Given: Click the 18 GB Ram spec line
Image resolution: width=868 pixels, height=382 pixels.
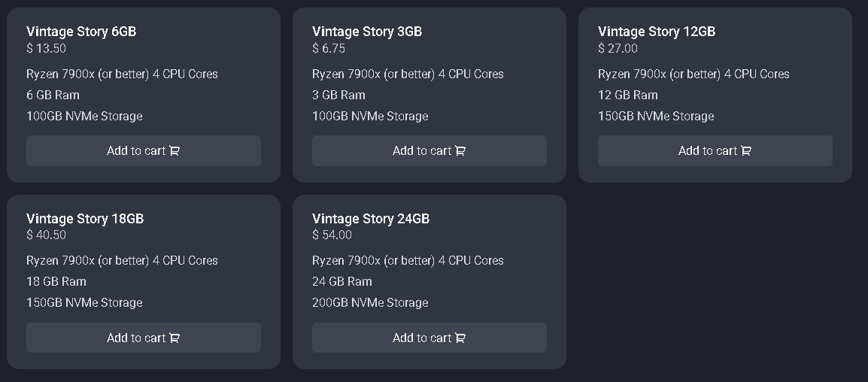Looking at the screenshot, I should [x=56, y=282].
